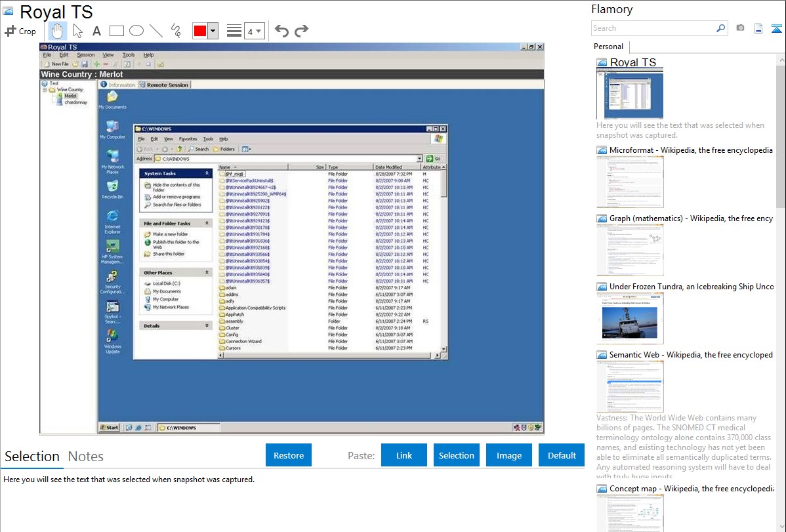
Task: Open the Session menu in Royal TS
Action: (x=85, y=55)
